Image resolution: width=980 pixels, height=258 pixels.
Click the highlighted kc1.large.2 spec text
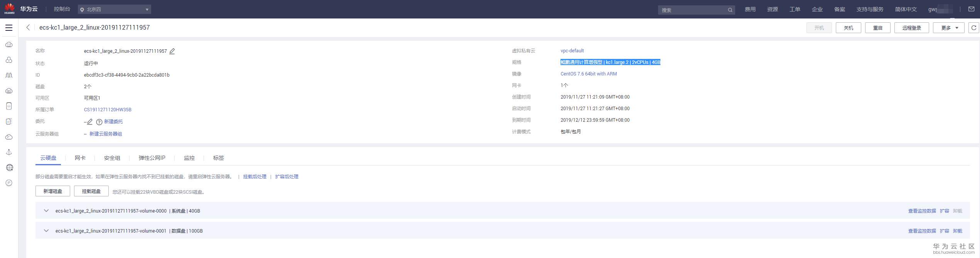point(610,62)
